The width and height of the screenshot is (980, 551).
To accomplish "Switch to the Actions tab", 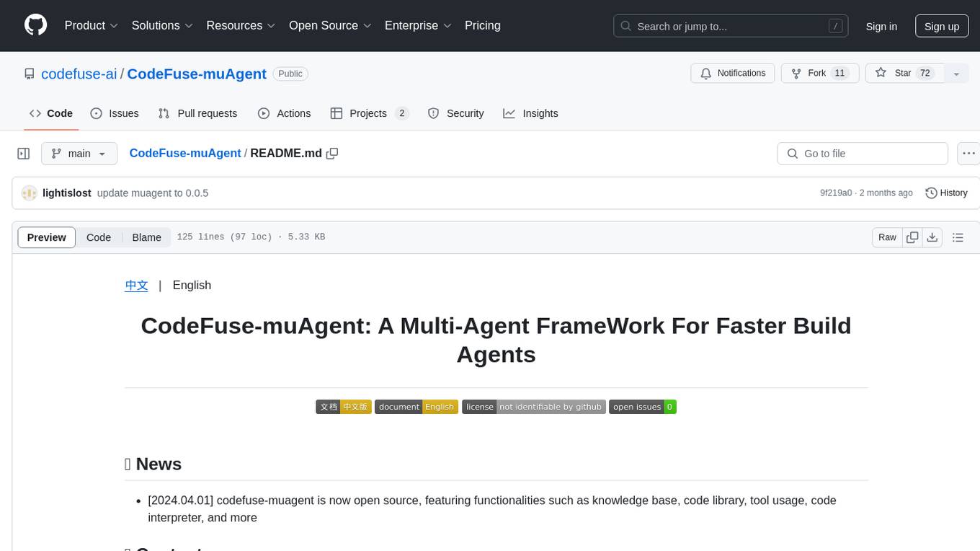I will 285,113.
